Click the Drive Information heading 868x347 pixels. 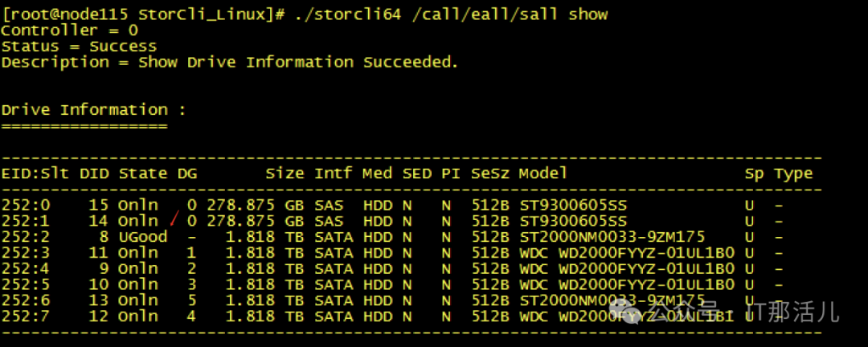(x=94, y=110)
